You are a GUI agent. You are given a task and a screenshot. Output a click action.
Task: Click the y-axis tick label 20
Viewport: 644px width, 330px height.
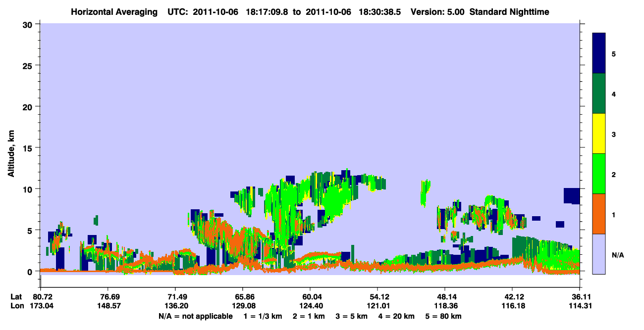pyautogui.click(x=29, y=107)
